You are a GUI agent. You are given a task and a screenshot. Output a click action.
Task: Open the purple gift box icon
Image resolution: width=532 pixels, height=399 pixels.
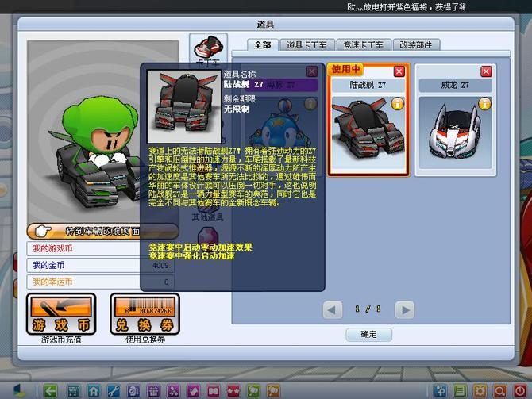pos(153,391)
